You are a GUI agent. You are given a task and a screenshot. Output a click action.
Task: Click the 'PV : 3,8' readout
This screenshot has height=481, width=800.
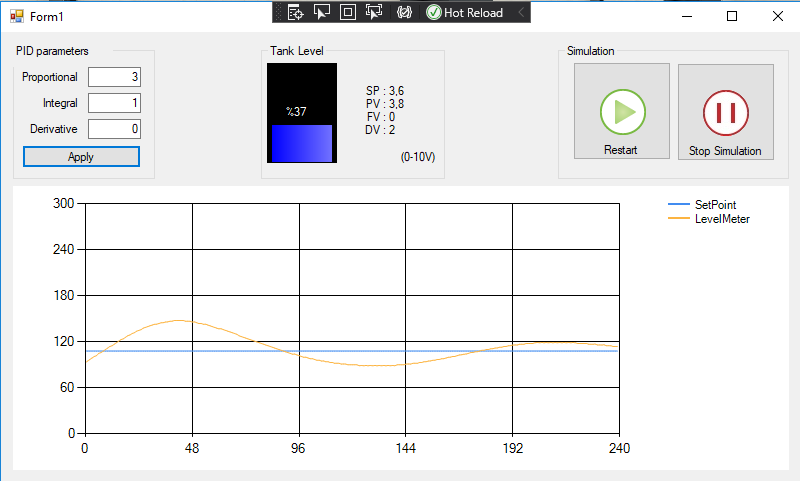pyautogui.click(x=385, y=104)
